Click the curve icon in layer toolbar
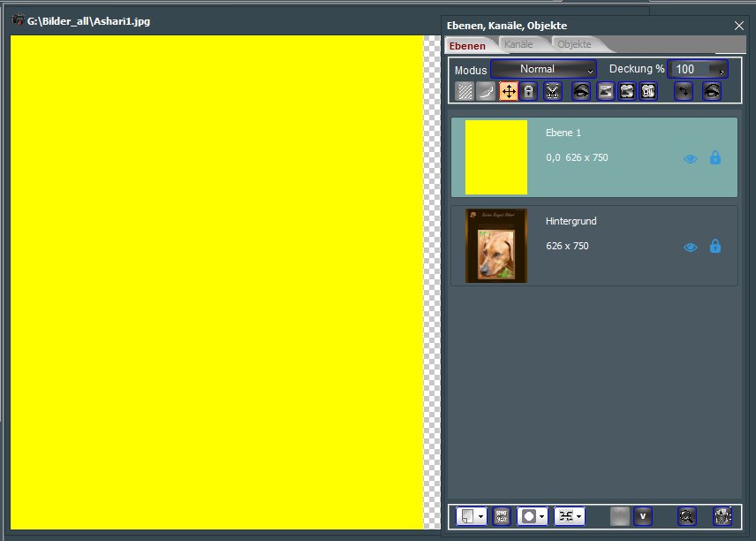 (x=486, y=91)
